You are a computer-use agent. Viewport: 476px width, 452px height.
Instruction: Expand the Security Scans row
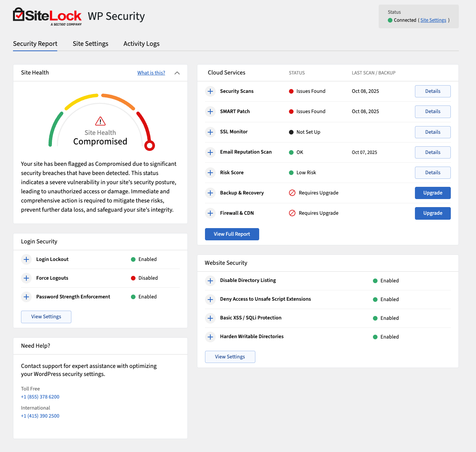tap(210, 91)
